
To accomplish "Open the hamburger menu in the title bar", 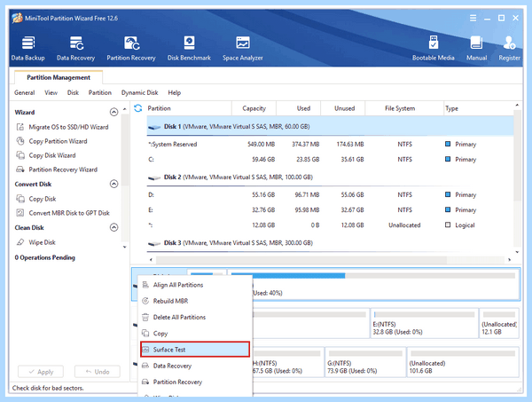I will click(473, 18).
